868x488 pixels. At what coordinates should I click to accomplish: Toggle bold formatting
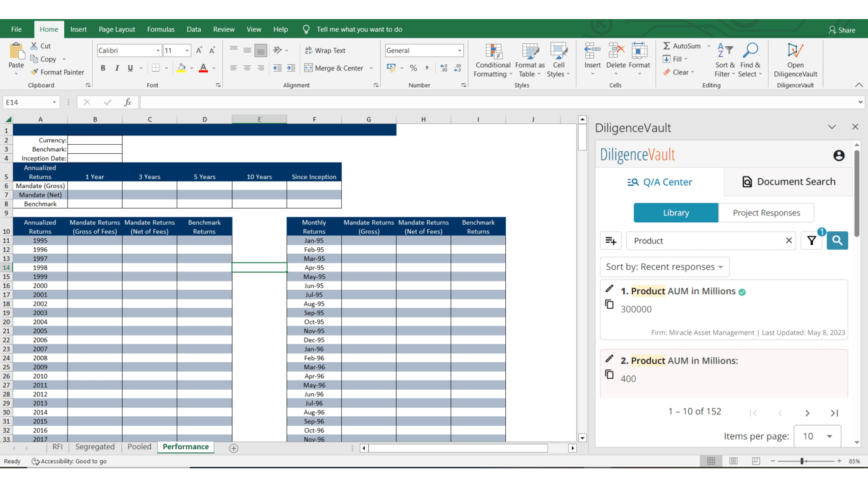[103, 68]
